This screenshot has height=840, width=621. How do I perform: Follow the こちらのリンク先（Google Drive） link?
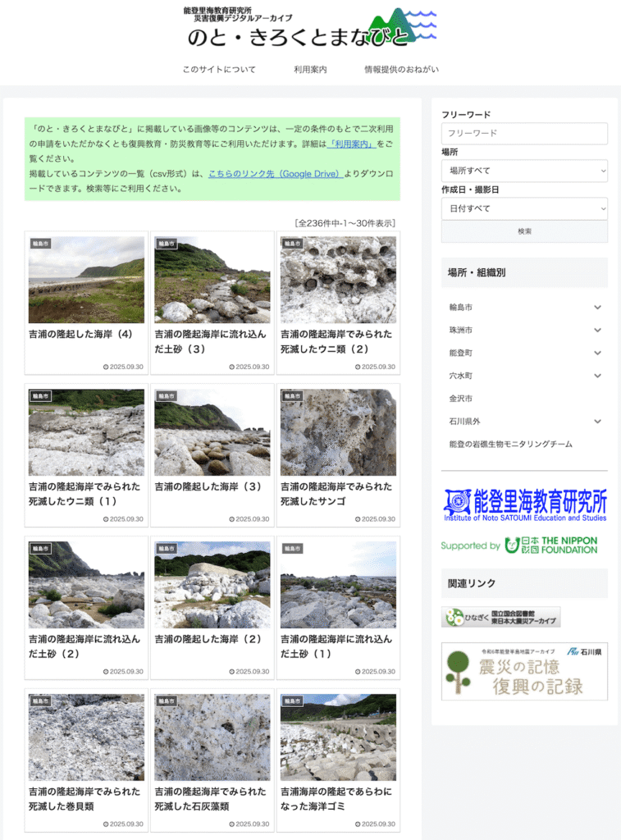pyautogui.click(x=275, y=174)
